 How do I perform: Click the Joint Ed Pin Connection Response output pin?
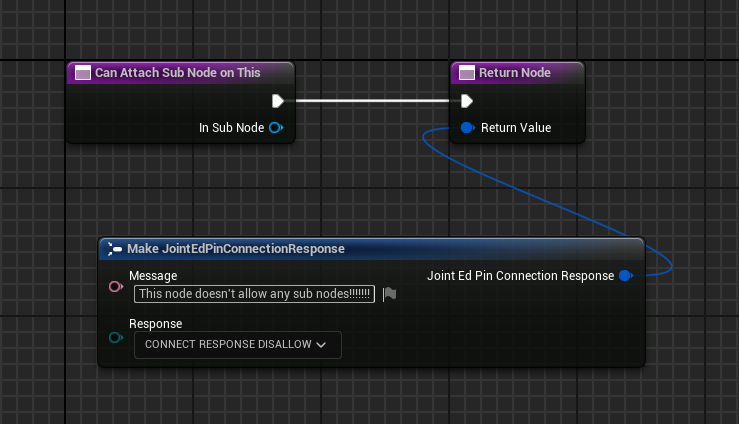[625, 276]
